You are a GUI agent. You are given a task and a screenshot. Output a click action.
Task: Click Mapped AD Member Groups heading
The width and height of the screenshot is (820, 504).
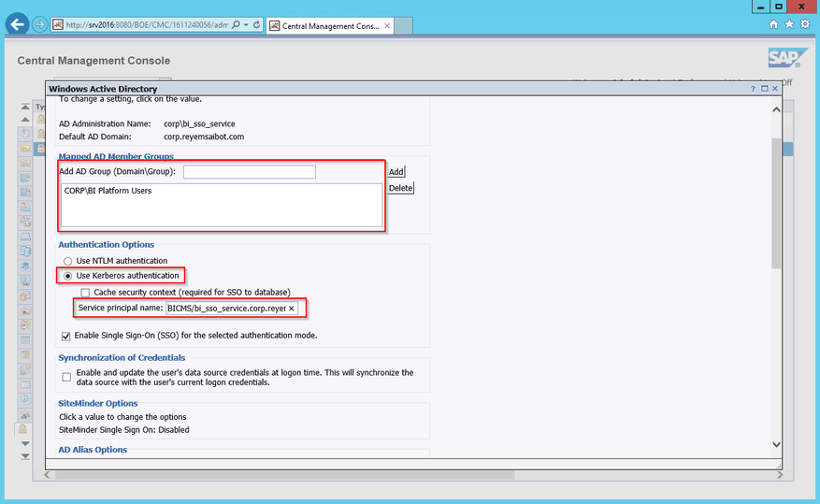(116, 156)
